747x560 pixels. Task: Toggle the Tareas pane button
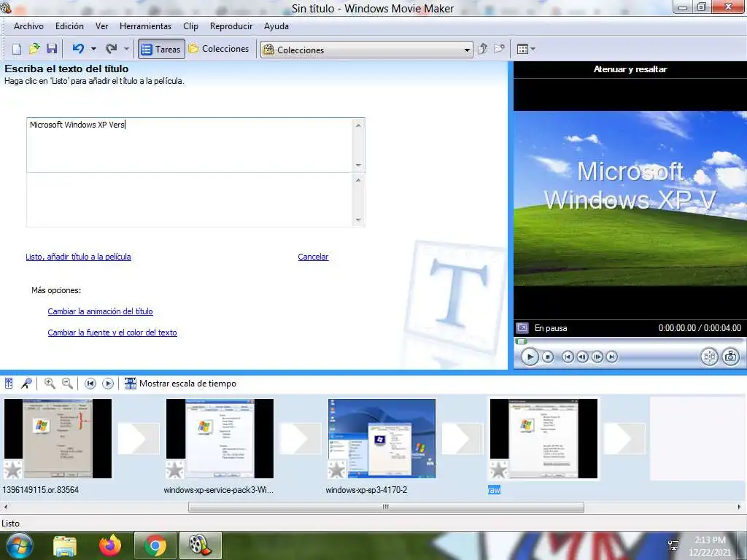[x=161, y=49]
